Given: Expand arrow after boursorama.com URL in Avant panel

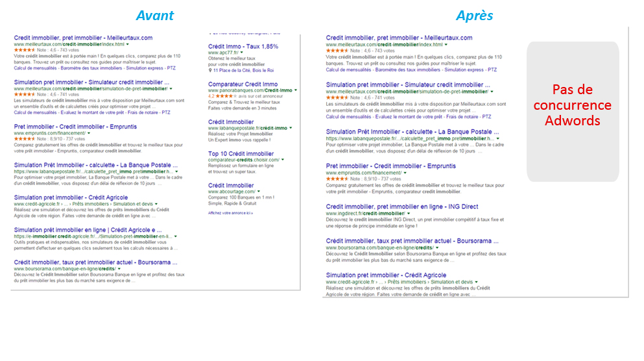Looking at the screenshot, I should tap(119, 269).
